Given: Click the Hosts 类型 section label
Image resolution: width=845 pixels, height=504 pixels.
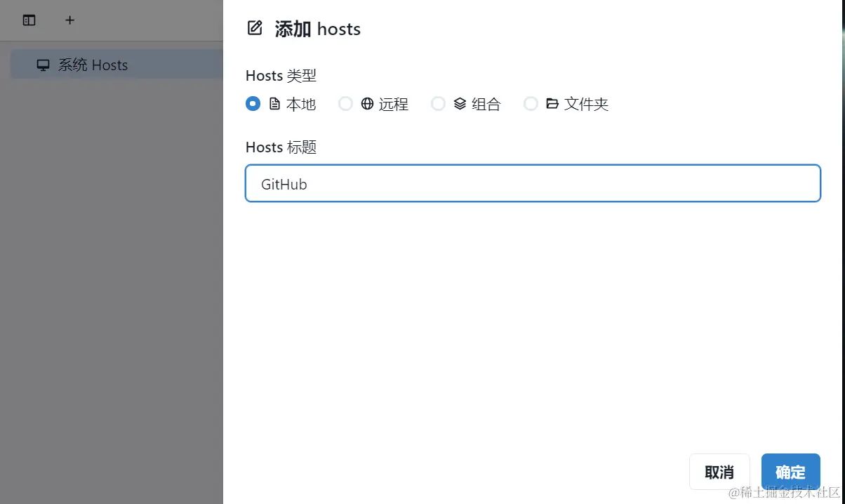Looking at the screenshot, I should [281, 75].
